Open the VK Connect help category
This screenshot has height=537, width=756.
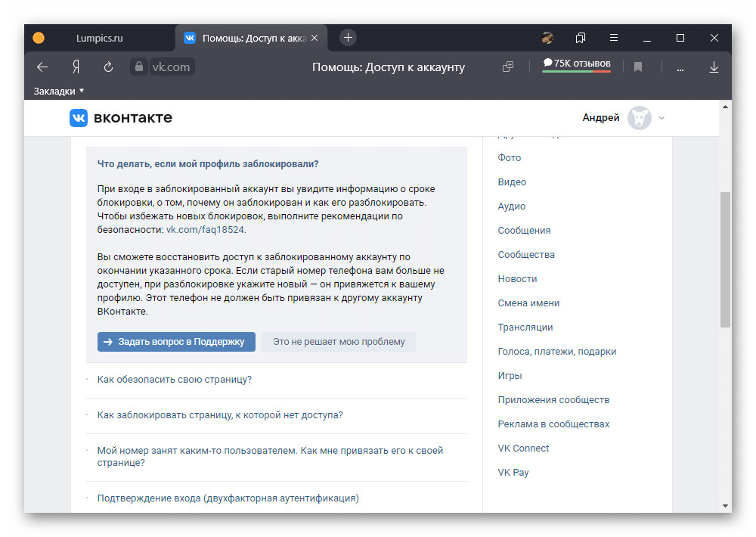click(x=523, y=449)
